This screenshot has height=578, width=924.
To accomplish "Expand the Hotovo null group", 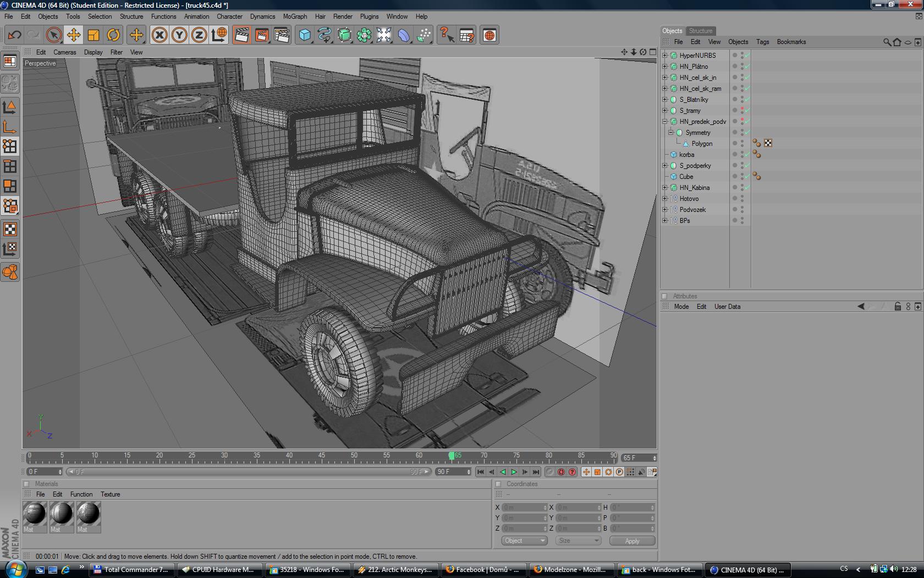I will pyautogui.click(x=665, y=198).
